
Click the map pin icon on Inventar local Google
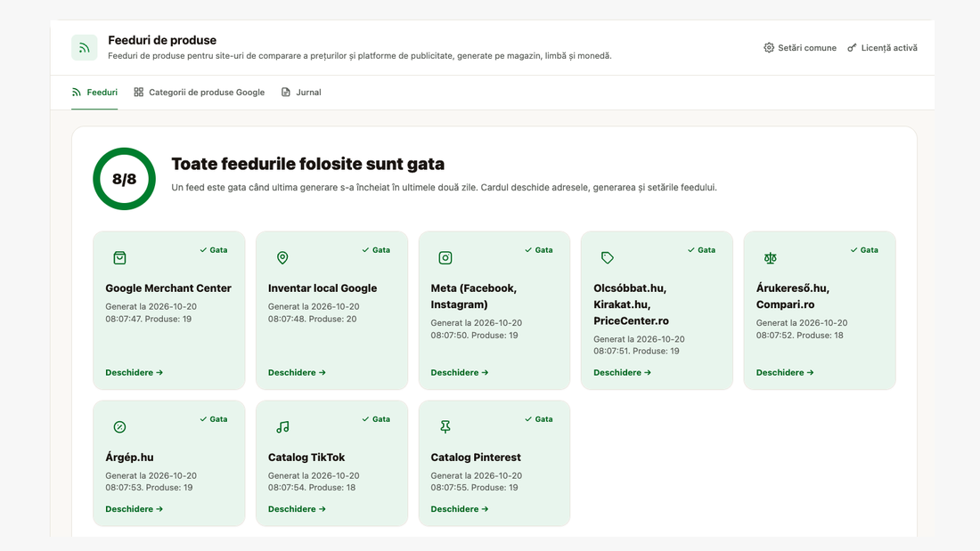(x=282, y=258)
